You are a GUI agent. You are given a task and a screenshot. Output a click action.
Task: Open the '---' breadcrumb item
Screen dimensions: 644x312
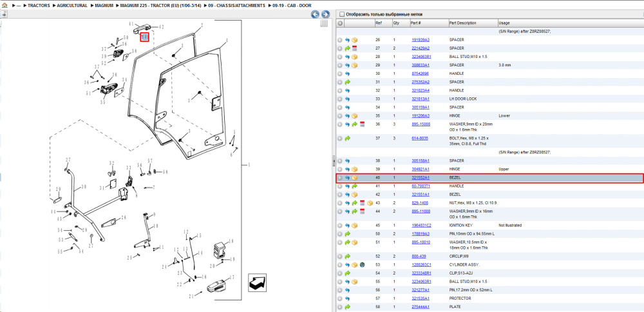click(19, 6)
